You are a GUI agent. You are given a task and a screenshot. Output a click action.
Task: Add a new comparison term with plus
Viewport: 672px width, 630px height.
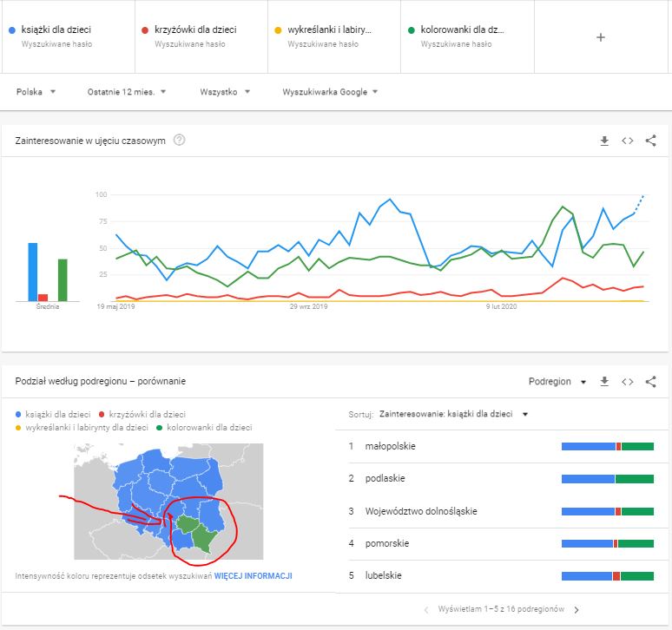click(x=600, y=36)
